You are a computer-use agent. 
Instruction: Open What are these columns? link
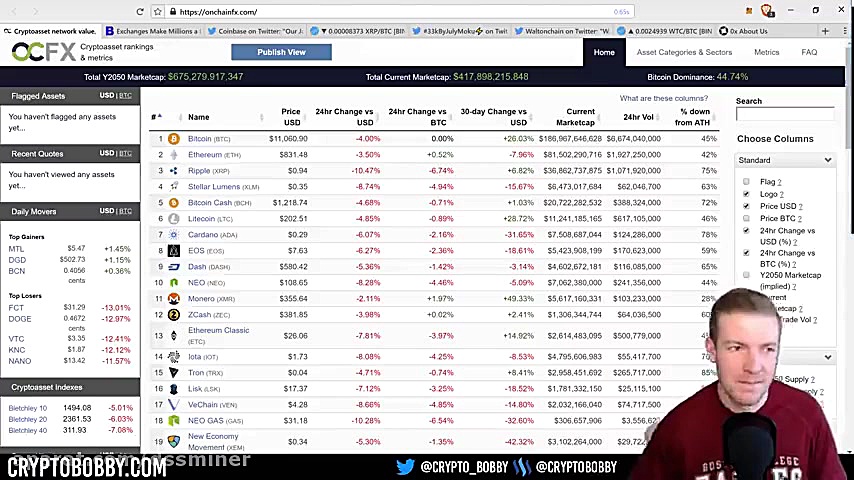pos(663,98)
